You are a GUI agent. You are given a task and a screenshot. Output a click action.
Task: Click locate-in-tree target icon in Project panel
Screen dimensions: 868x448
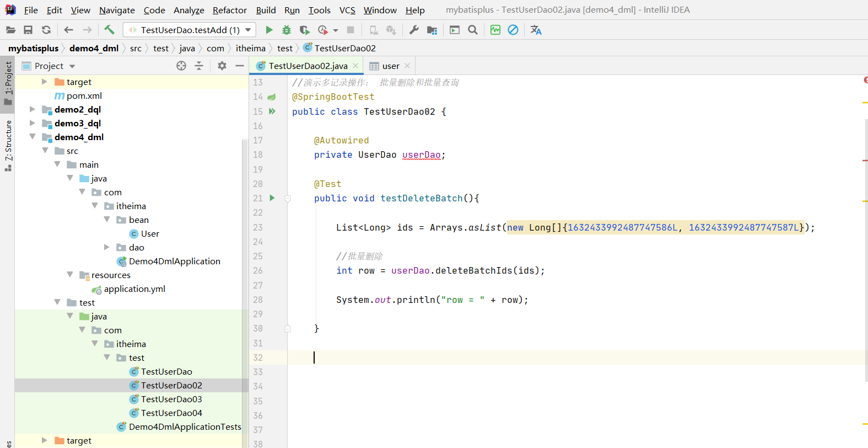181,66
